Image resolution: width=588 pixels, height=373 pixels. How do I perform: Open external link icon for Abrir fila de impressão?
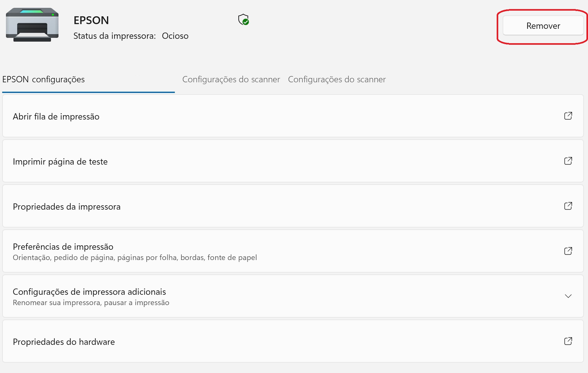coord(568,116)
